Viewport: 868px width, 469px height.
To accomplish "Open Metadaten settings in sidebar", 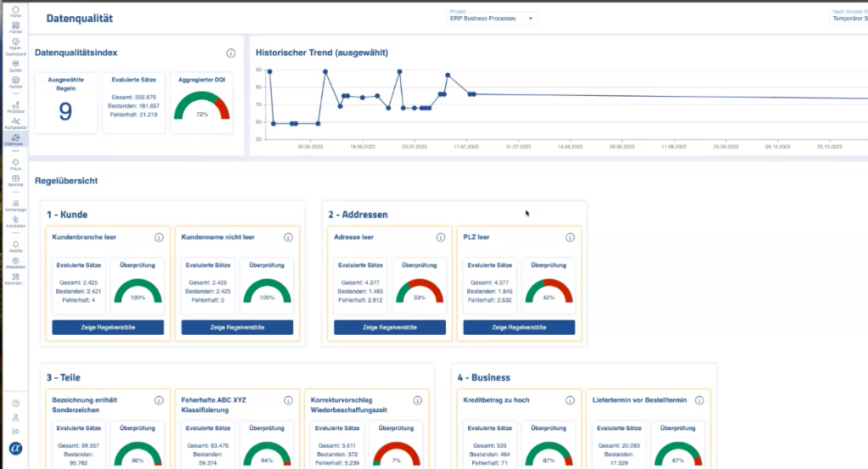I will (15, 261).
